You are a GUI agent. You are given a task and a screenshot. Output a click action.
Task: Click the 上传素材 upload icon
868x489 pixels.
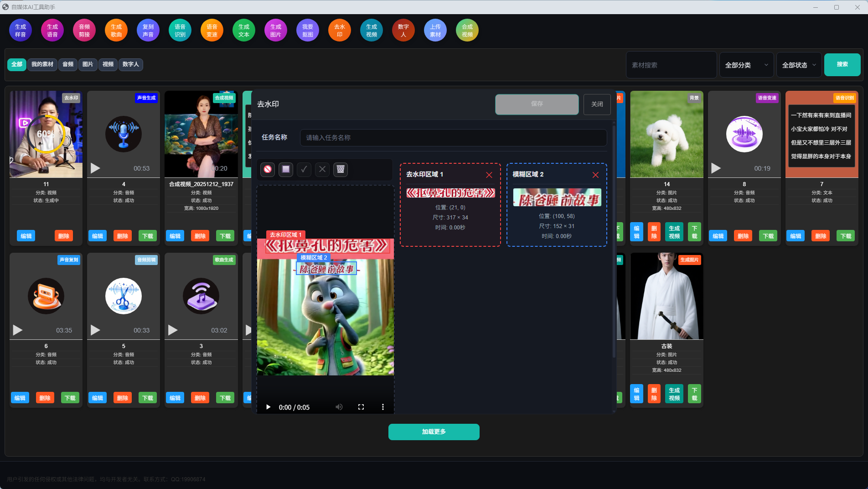[x=435, y=31]
